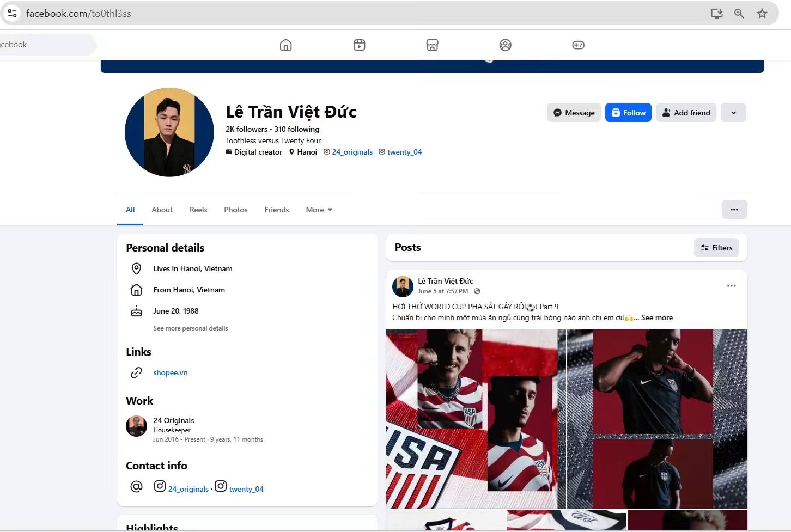Open twenty_04 link under Contact info
The width and height of the screenshot is (791, 532).
(x=246, y=490)
